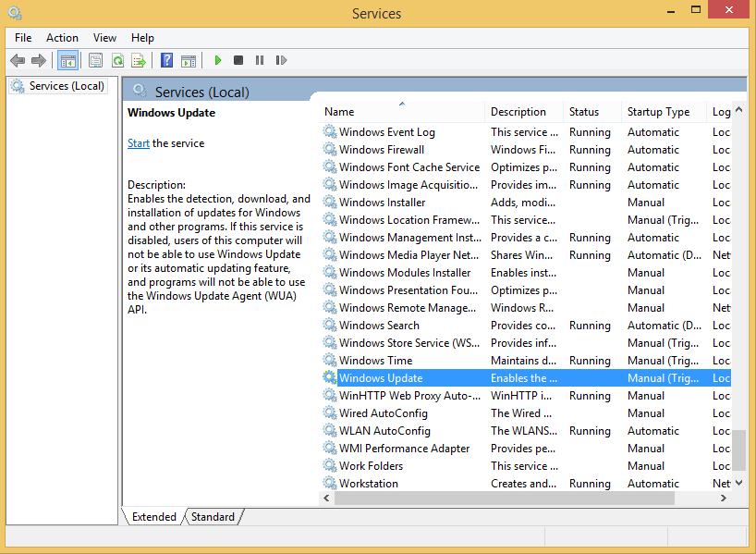This screenshot has width=756, height=554.
Task: Click the gear icon beside WMI Performance Adapter
Action: [330, 448]
